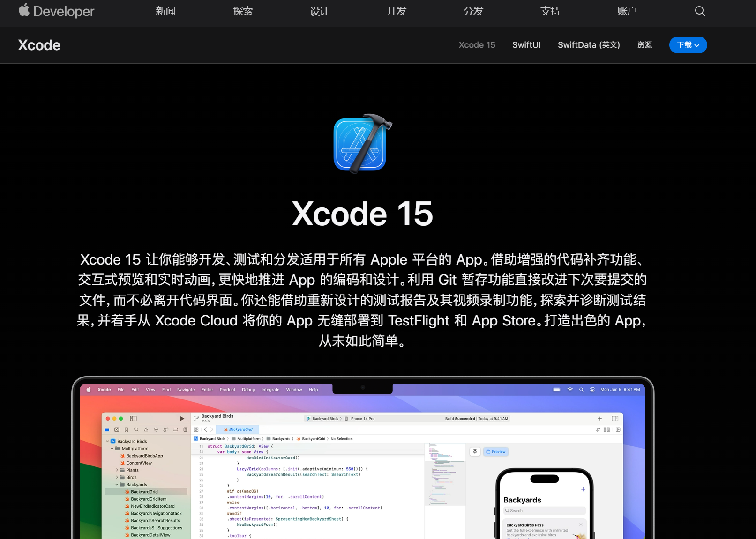Screen dimensions: 756x539
Task: Open the Integrate menu in Xcode menu bar
Action: (270, 390)
